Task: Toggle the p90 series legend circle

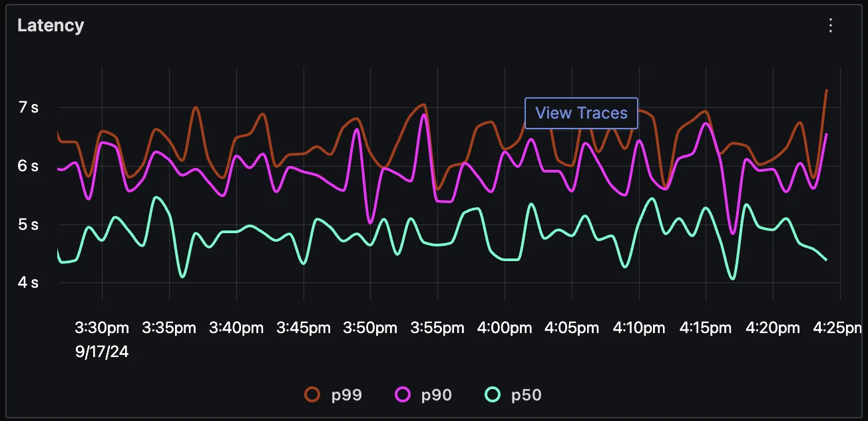Action: pyautogui.click(x=403, y=395)
